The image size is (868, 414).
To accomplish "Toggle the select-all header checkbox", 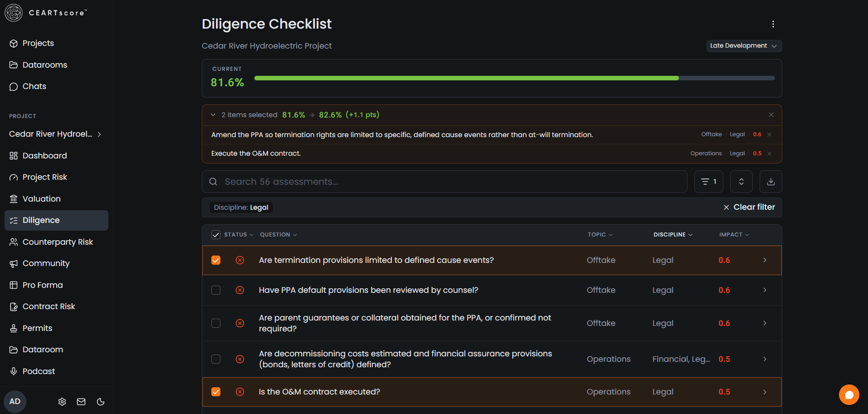I will pyautogui.click(x=216, y=235).
